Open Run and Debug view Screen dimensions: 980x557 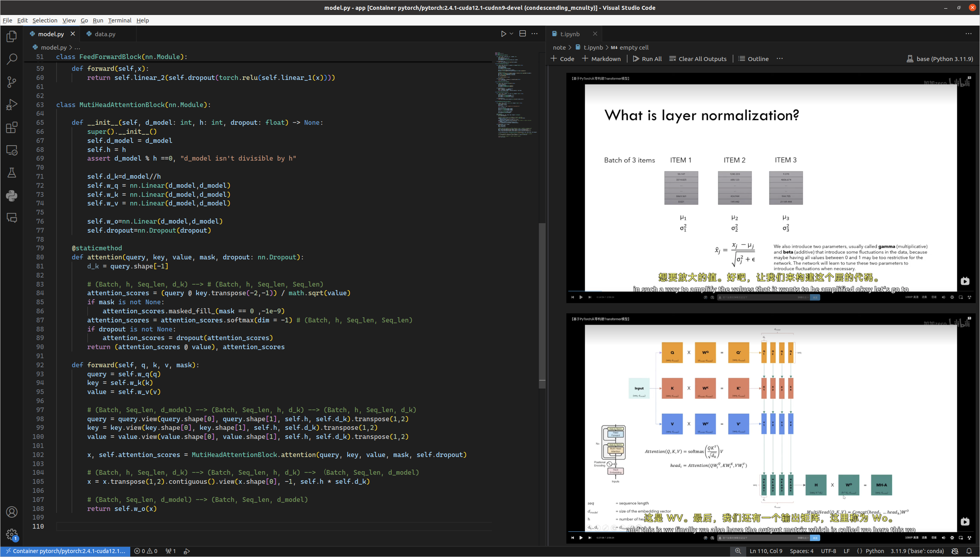pos(12,105)
